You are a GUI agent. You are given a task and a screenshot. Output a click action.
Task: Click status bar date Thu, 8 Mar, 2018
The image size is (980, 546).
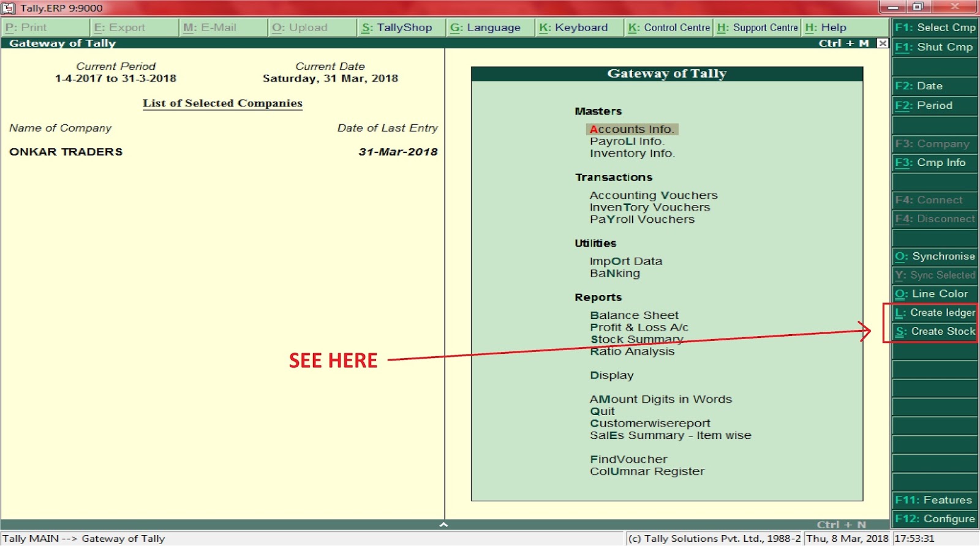847,539
